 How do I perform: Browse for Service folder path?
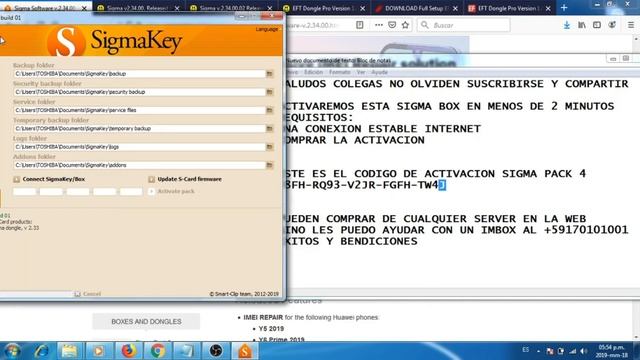[x=269, y=110]
